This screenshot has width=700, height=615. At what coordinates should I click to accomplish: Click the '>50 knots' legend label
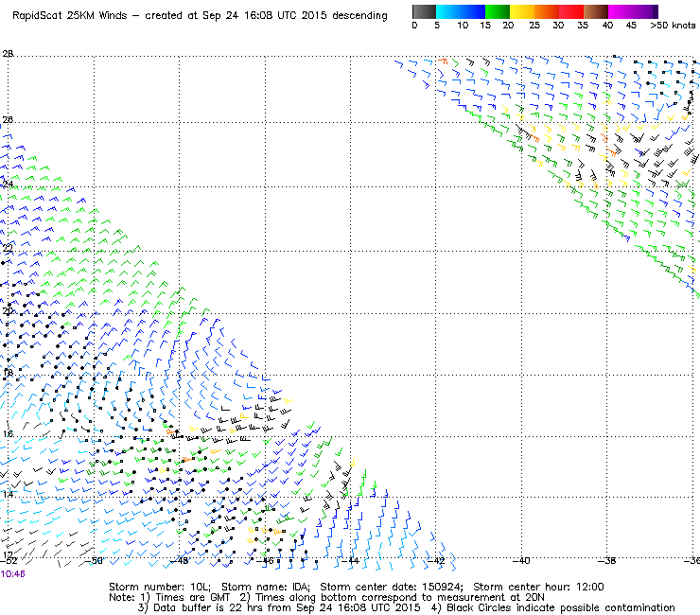673,26
